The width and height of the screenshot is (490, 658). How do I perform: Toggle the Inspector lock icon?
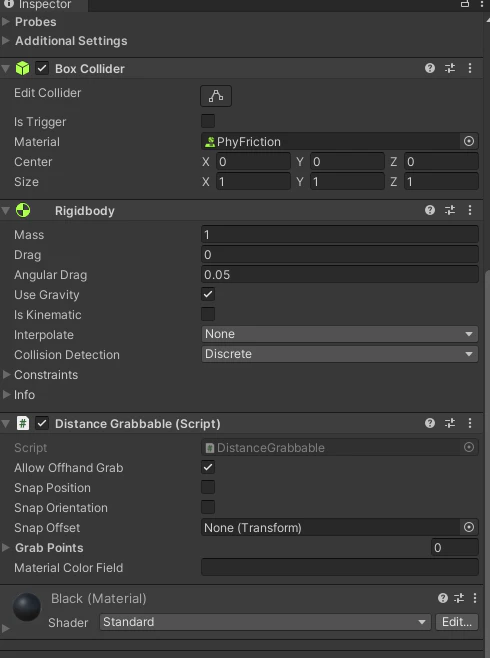(465, 4)
